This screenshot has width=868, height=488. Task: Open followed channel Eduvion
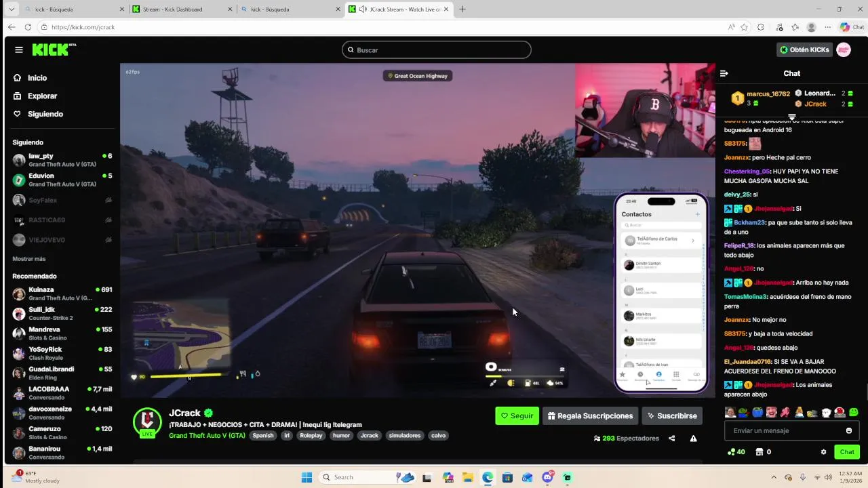point(62,180)
